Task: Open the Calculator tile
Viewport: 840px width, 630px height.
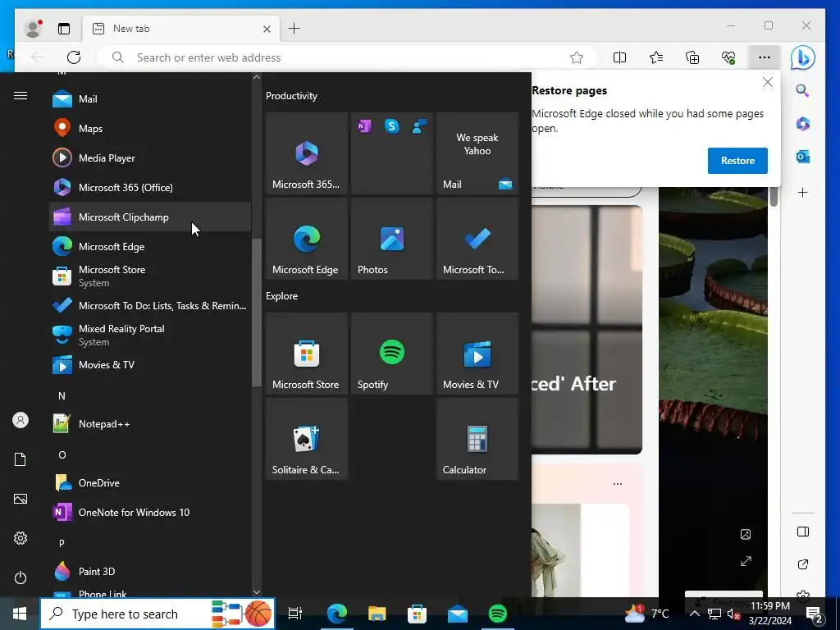Action: (x=477, y=439)
